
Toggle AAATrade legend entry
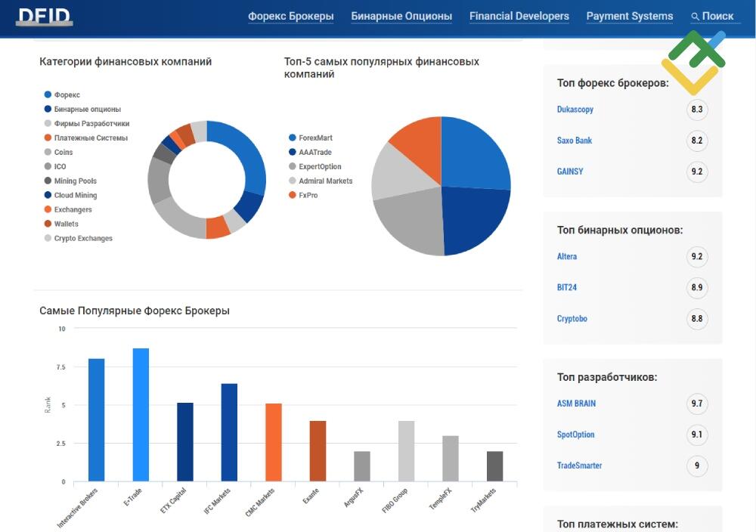310,153
